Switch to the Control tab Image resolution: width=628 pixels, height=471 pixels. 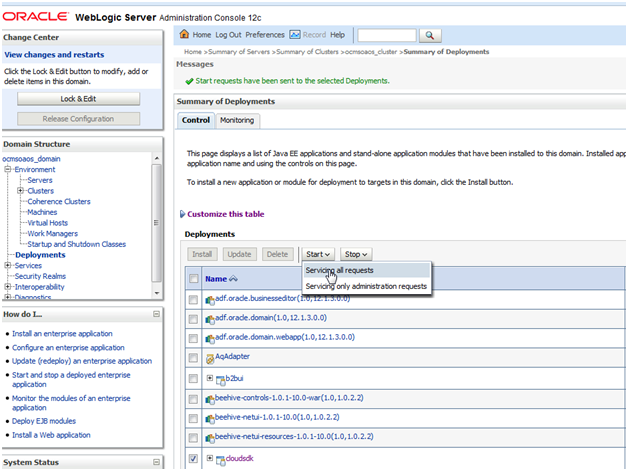[196, 120]
